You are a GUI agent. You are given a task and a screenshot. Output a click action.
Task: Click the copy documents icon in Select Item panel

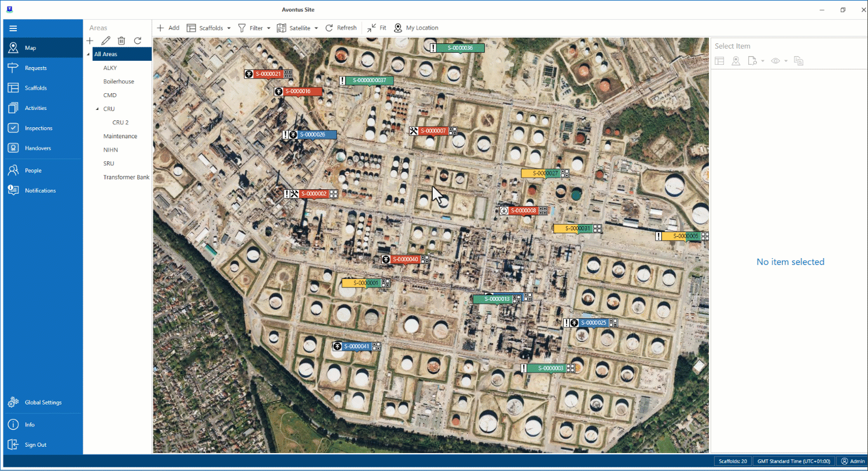pos(799,61)
